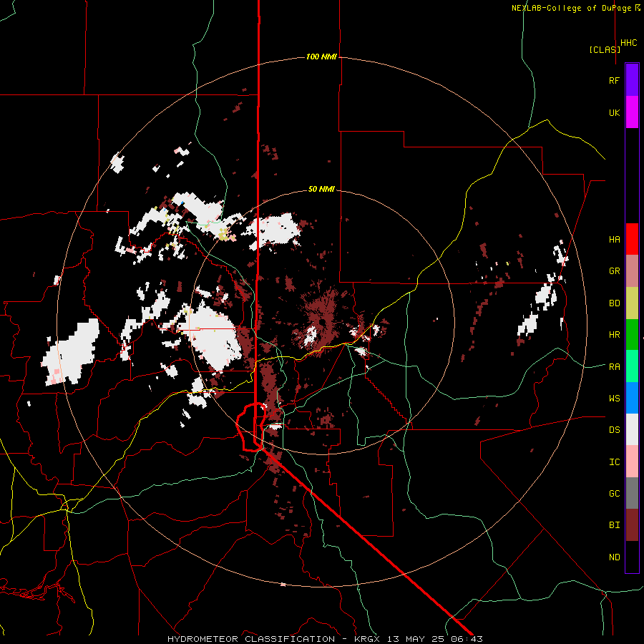Click the RF purple legend swatch
Viewport: 644px width, 644px height.
point(632,80)
